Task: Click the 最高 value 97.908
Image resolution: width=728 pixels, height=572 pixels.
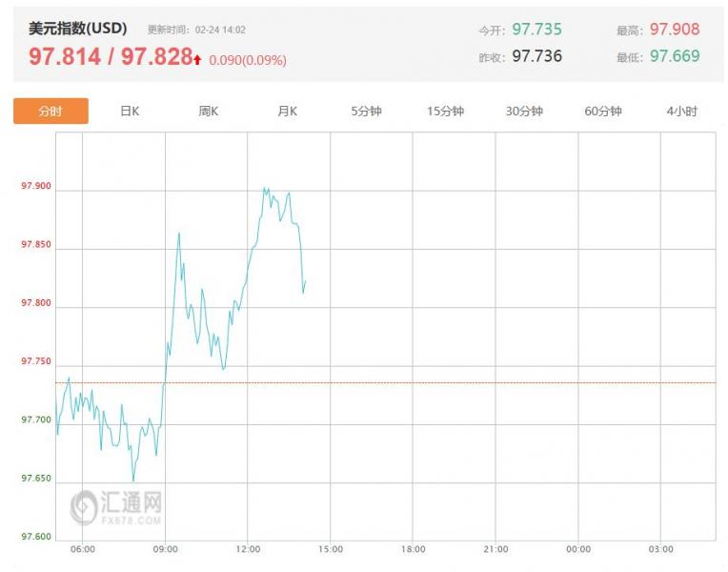Action: 674,30
